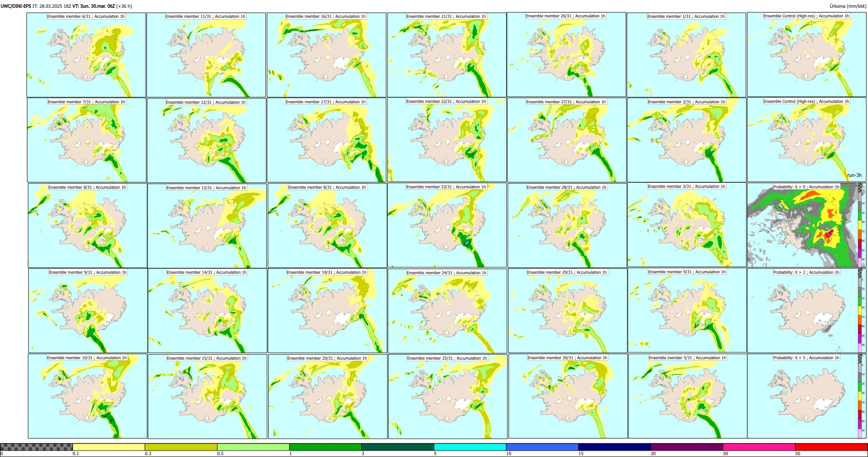Viewport: 868px width, 457px height.
Task: Pick the pale yellow 0.1–0.3 legend swatch
Action: pos(109,447)
